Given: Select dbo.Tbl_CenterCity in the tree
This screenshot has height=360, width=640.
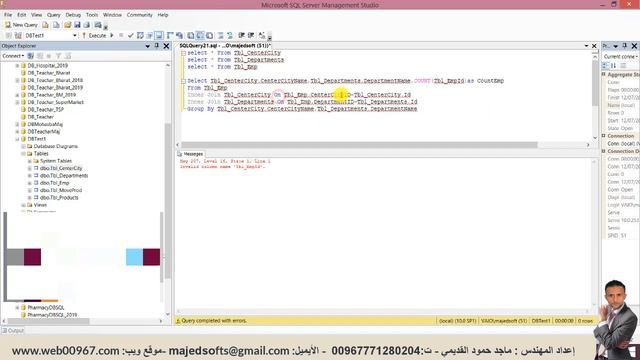Looking at the screenshot, I should tap(61, 168).
